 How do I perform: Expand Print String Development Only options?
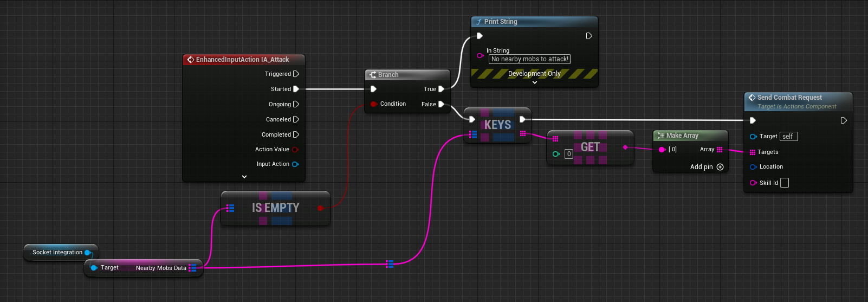[x=535, y=82]
